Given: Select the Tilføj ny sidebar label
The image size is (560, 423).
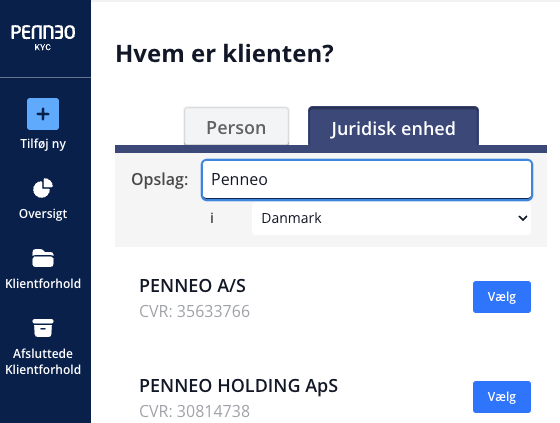Looking at the screenshot, I should pos(43,144).
